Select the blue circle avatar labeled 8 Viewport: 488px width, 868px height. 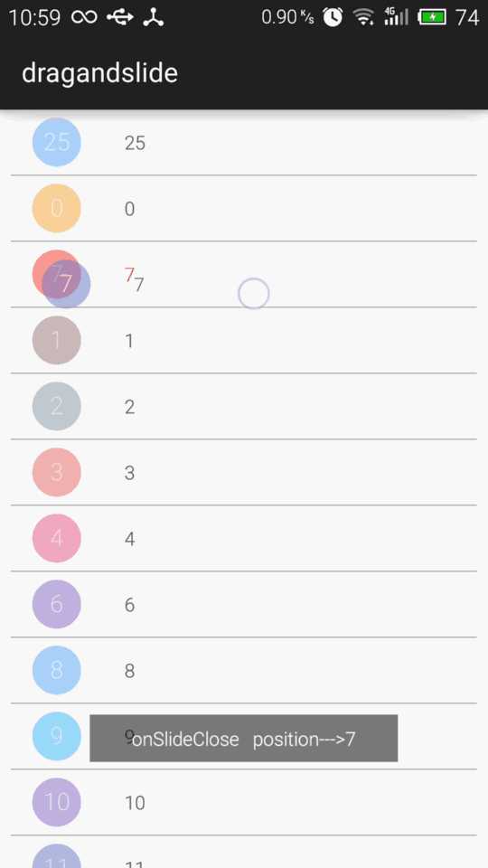(56, 670)
